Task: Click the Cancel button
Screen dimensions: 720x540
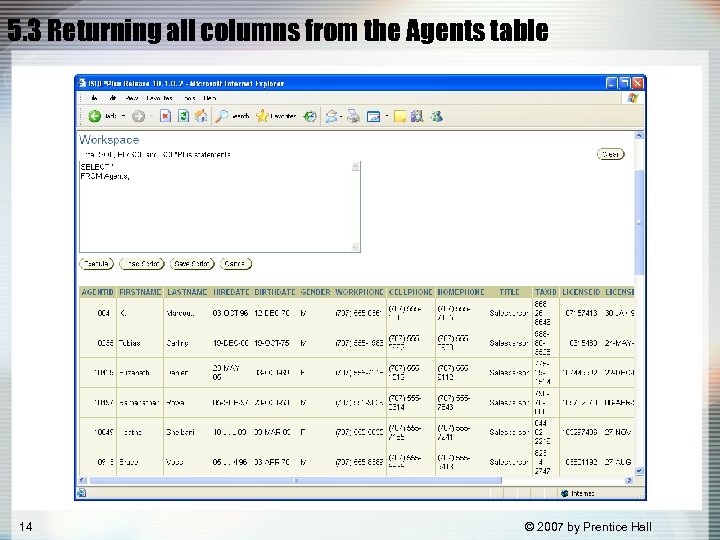Action: click(236, 264)
